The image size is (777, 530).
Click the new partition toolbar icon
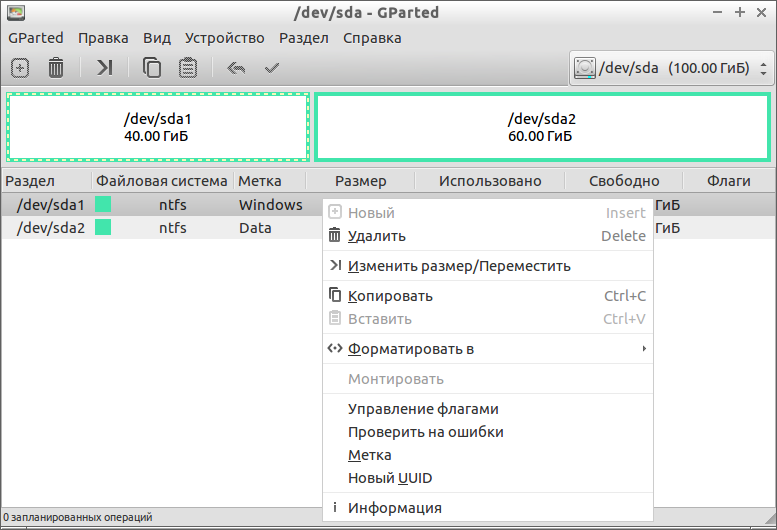20,68
